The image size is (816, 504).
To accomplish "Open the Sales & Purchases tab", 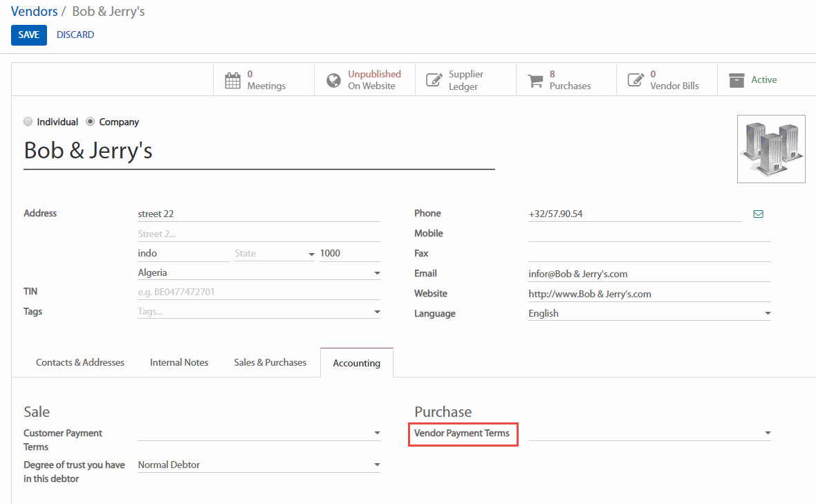I will 270,362.
